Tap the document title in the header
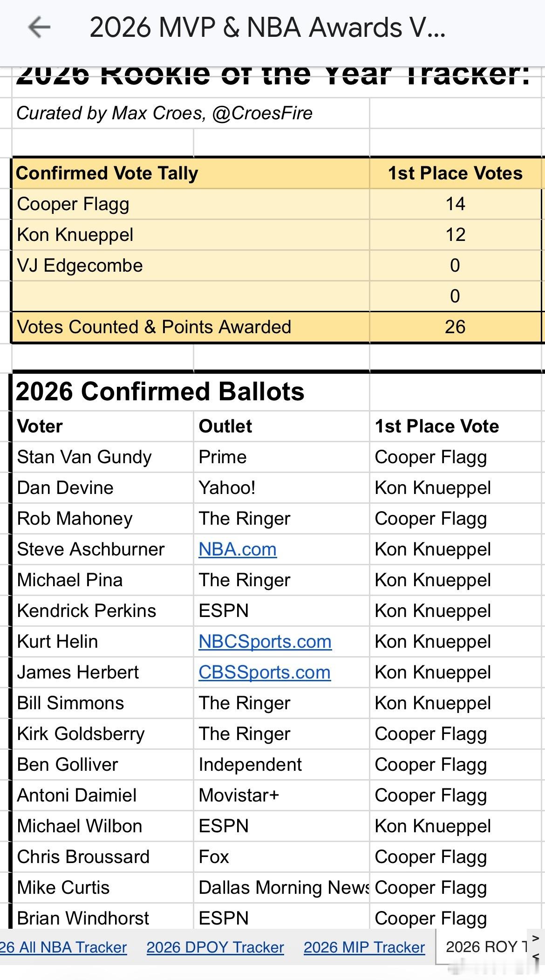The height and width of the screenshot is (980, 545). 267,27
